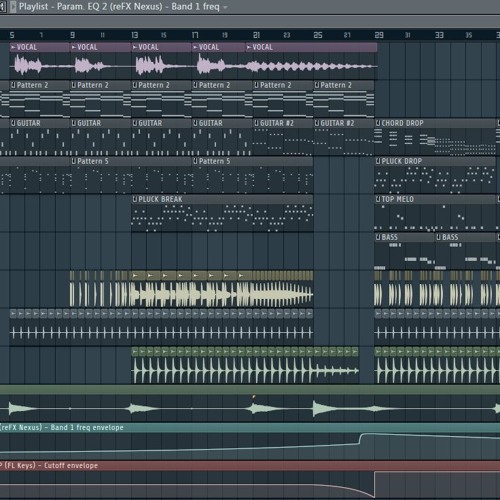This screenshot has width=500, height=500.
Task: Open menu icon of Pattern 2 clip at bar 5
Action: [13, 85]
